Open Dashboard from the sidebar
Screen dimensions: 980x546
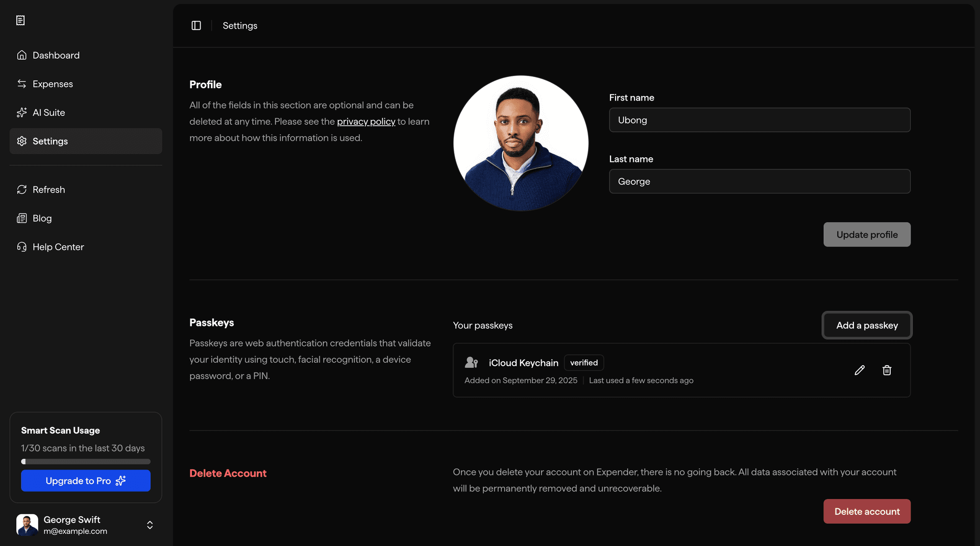click(56, 55)
